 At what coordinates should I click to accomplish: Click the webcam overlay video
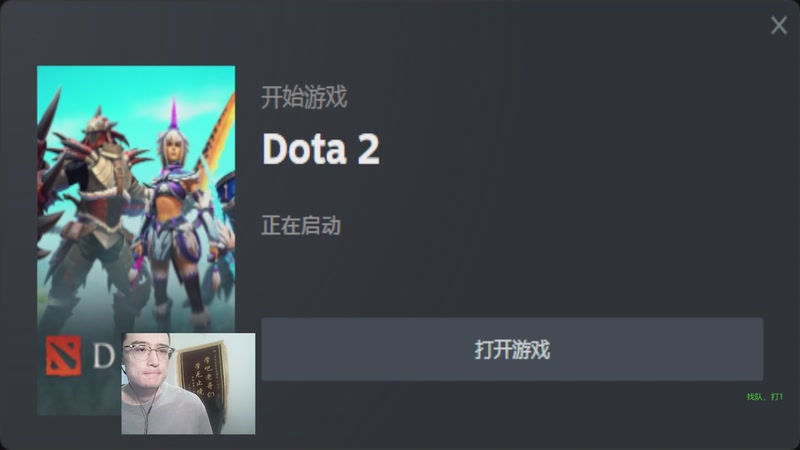[188, 384]
